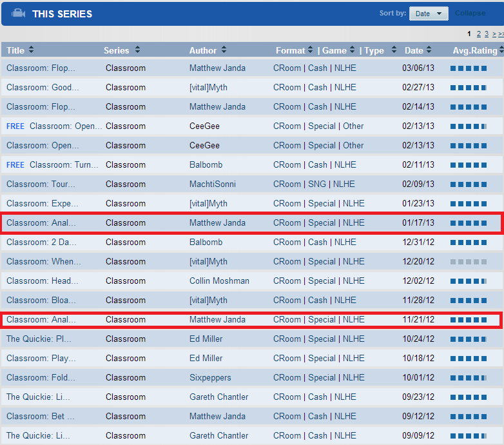Sort table by Date column arrows
Viewport: 504px width, 445px height.
coord(429,50)
